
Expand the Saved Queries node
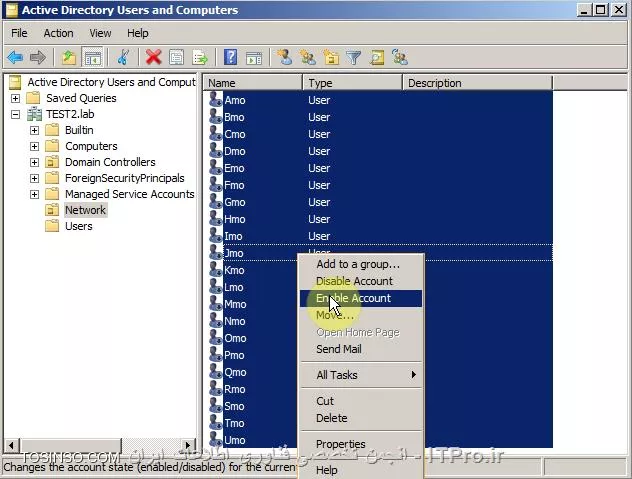(15, 98)
